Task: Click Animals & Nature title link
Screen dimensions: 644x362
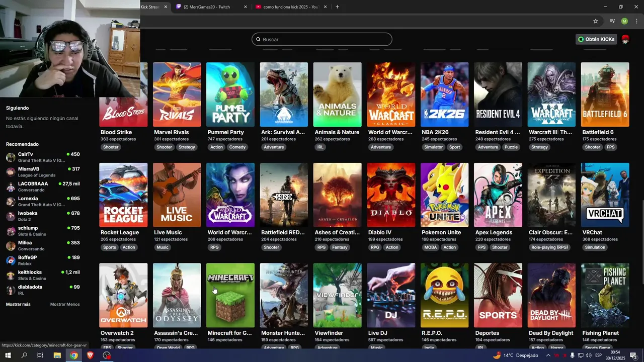Action: [x=337, y=132]
